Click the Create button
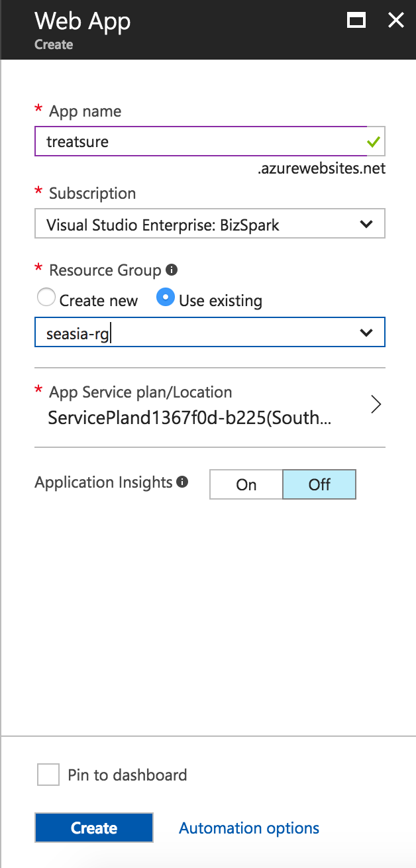Image resolution: width=416 pixels, height=868 pixels. 94,828
